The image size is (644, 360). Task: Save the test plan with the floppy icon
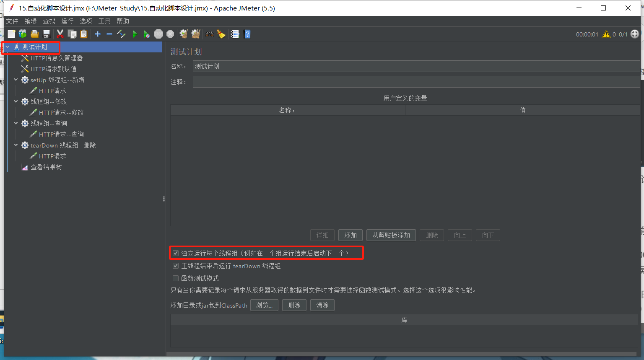pos(47,34)
